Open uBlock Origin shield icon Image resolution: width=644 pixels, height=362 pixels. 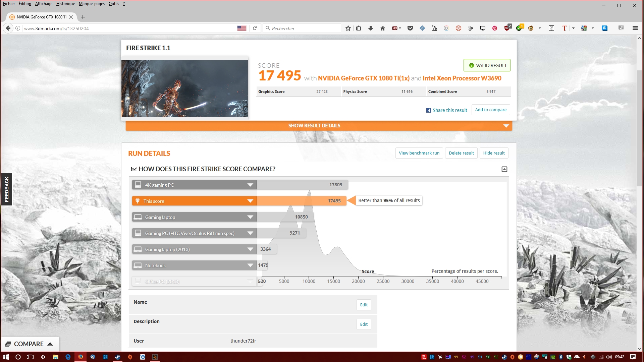(507, 28)
